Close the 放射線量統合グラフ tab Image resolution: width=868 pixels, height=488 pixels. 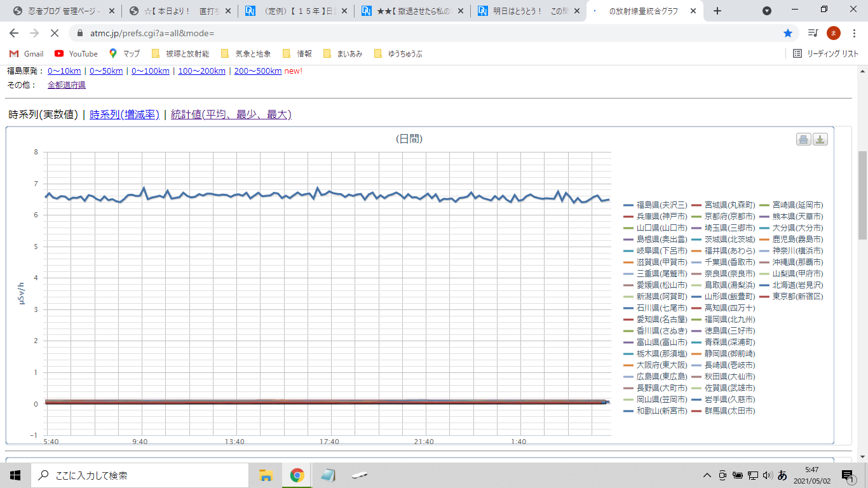(693, 11)
